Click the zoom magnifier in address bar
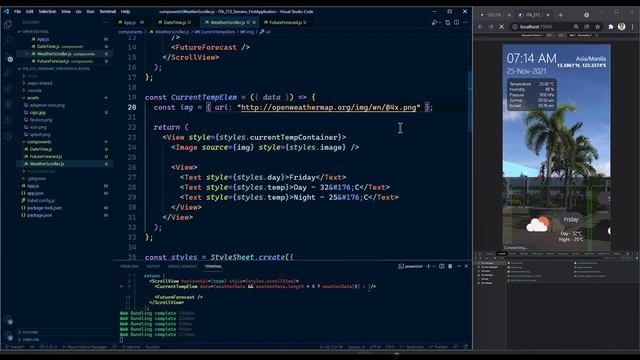This screenshot has width=640, height=360. (x=576, y=27)
